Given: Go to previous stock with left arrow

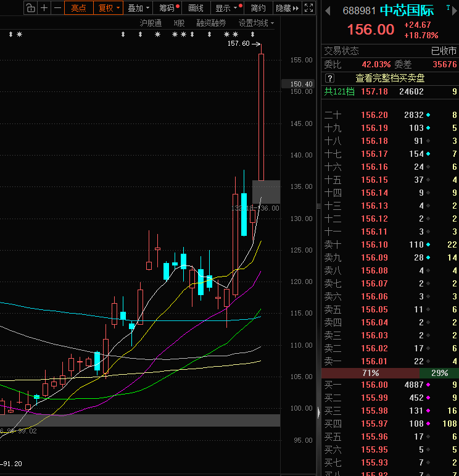Looking at the screenshot, I should click(x=328, y=11).
